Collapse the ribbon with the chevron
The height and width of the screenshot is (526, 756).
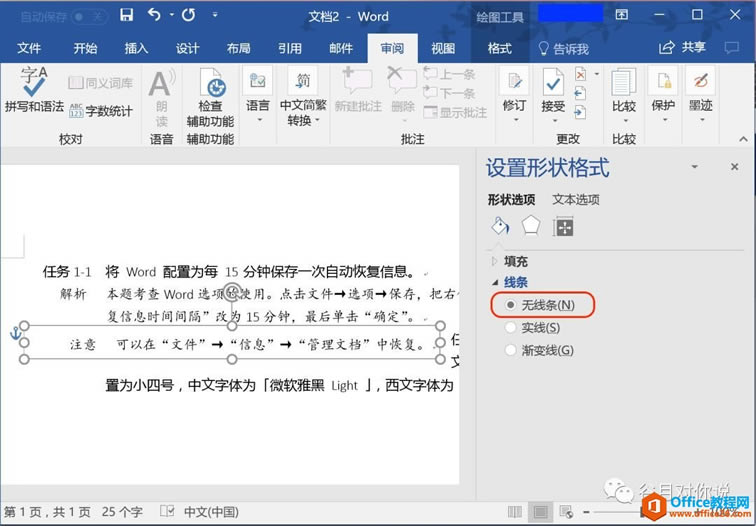tap(743, 139)
